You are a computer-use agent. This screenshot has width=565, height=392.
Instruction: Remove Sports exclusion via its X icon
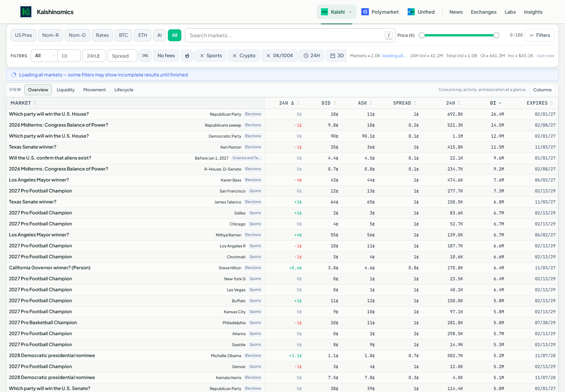pos(202,56)
